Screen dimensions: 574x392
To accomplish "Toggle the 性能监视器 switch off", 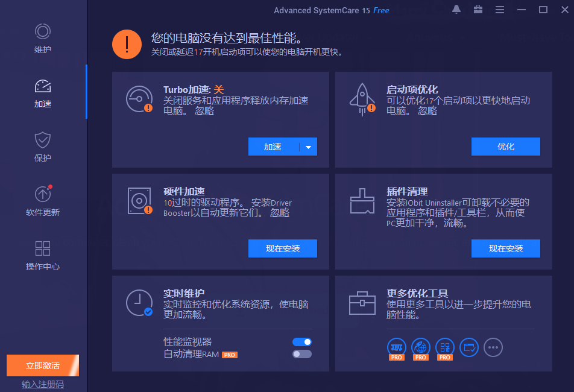I will point(302,342).
